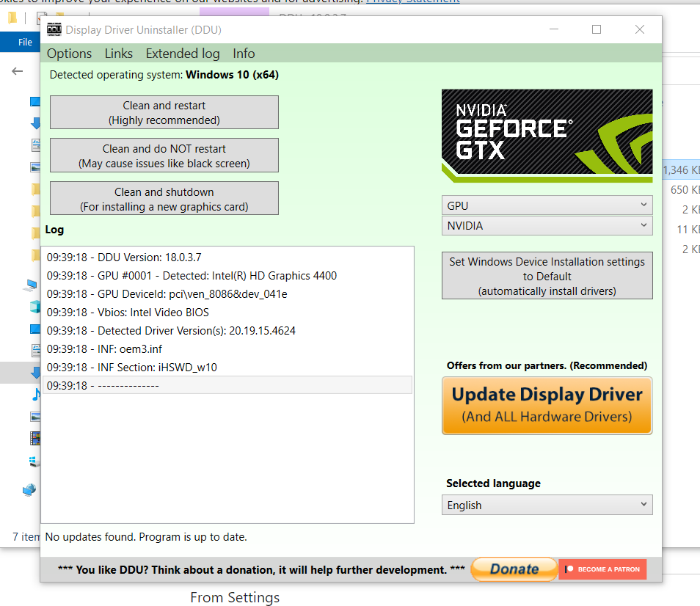Expand the GPU device type dropdown

547,205
